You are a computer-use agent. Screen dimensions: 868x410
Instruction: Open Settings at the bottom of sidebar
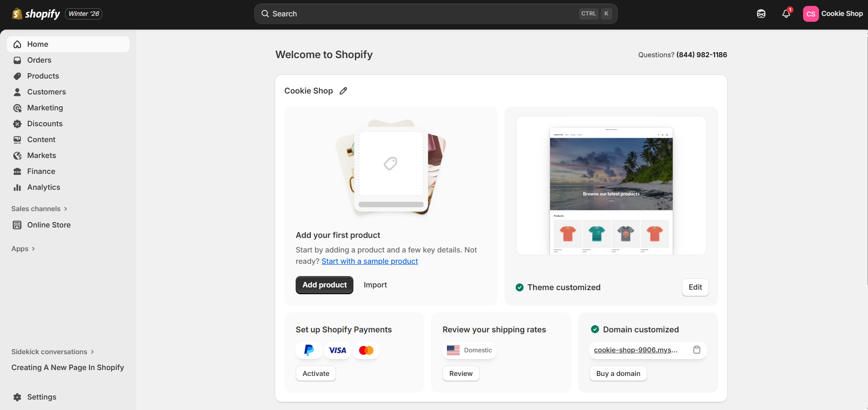41,397
